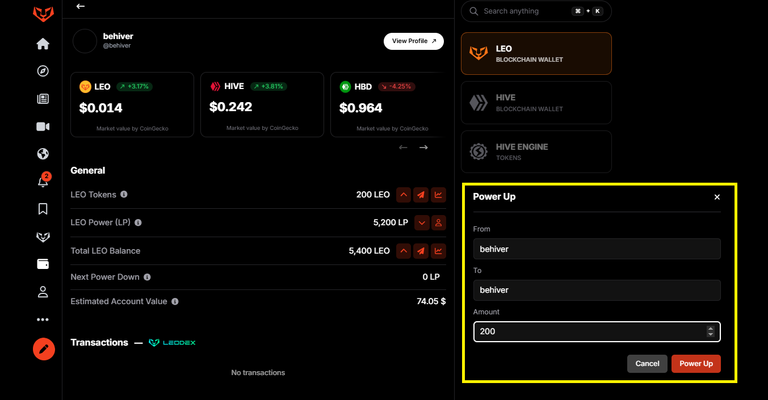Image resolution: width=768 pixels, height=400 pixels.
Task: Click chart icon on LEO Tokens row
Action: [x=438, y=195]
